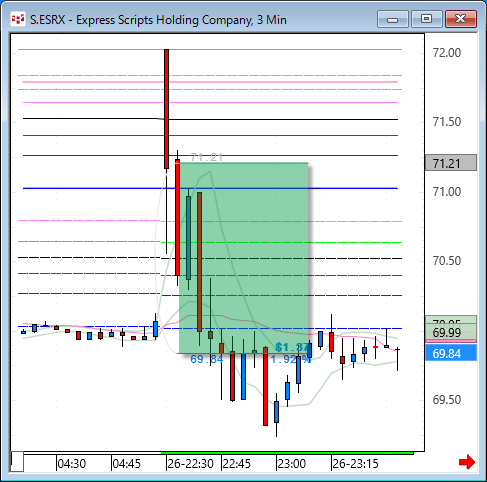Maximize the S.ESRX chart window

426,19
